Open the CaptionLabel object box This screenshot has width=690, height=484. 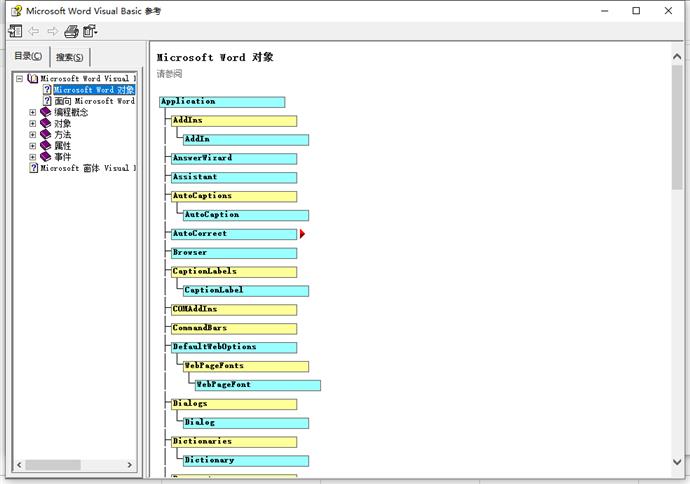[x=246, y=291]
